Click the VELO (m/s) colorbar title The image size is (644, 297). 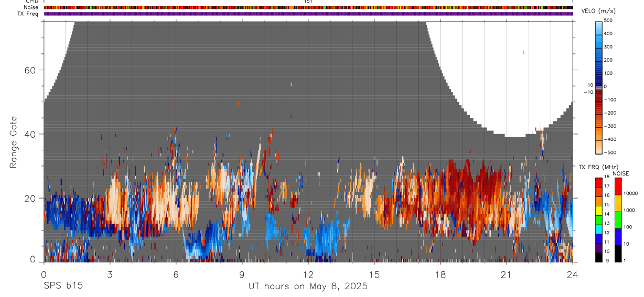pyautogui.click(x=599, y=10)
